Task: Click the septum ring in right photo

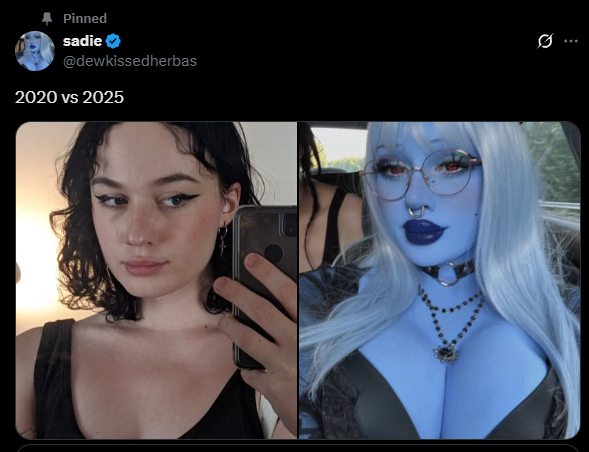Action: coord(417,212)
